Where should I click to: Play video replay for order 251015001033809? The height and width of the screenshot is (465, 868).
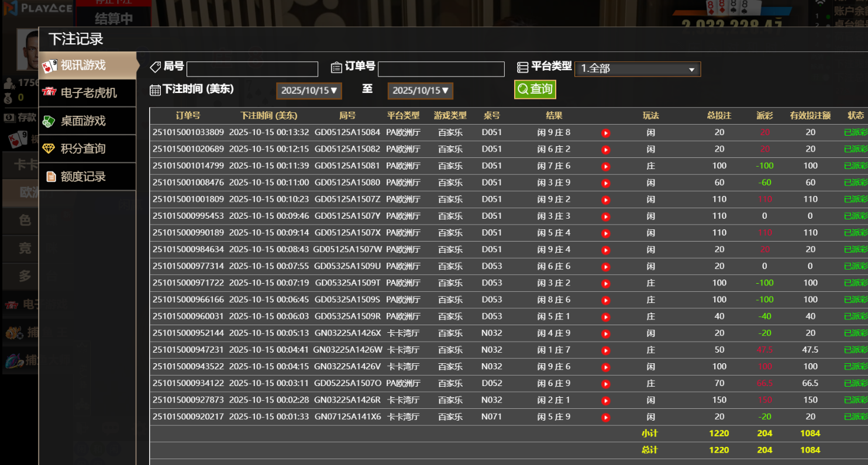pos(606,133)
